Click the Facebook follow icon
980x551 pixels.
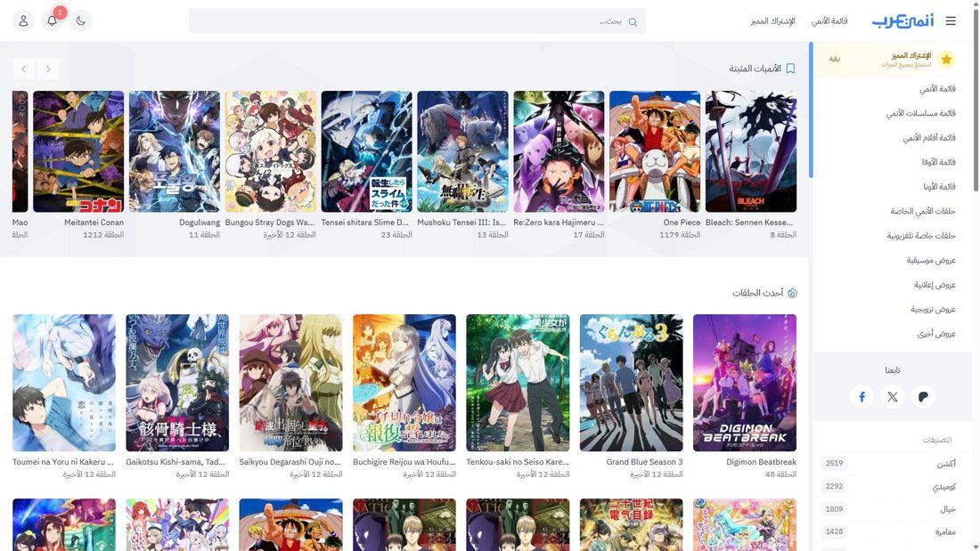click(x=862, y=397)
